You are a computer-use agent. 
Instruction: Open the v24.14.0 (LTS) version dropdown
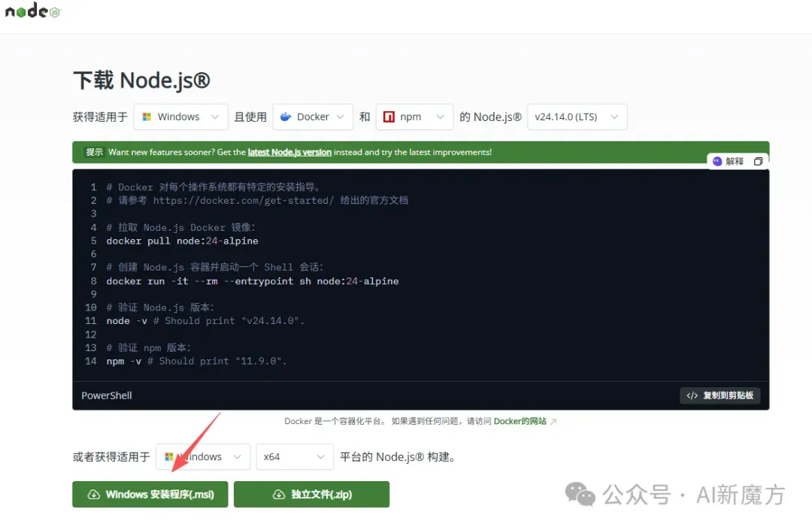click(x=577, y=117)
